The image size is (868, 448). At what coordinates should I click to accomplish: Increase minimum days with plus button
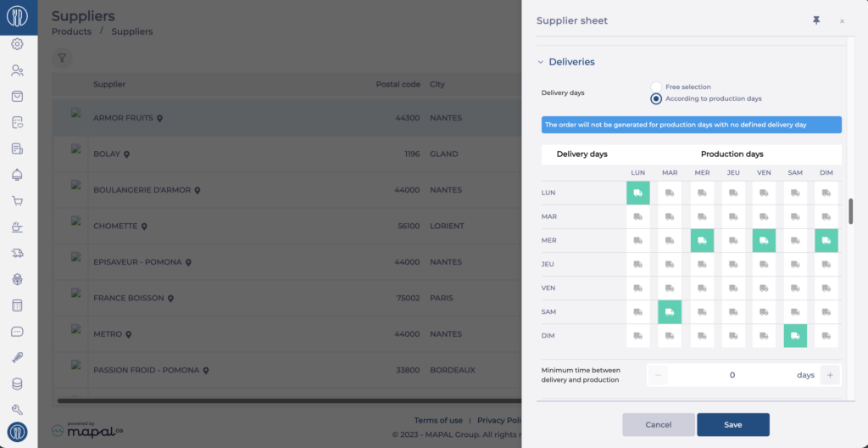[830, 375]
